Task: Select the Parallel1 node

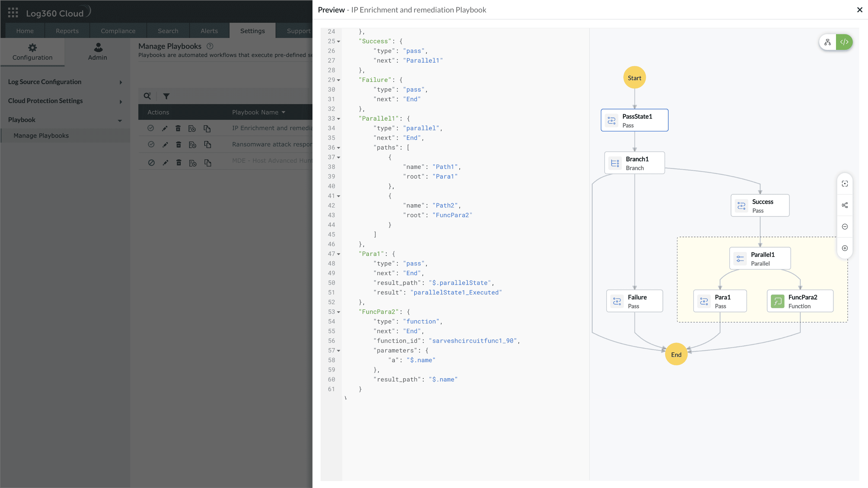Action: pyautogui.click(x=760, y=259)
